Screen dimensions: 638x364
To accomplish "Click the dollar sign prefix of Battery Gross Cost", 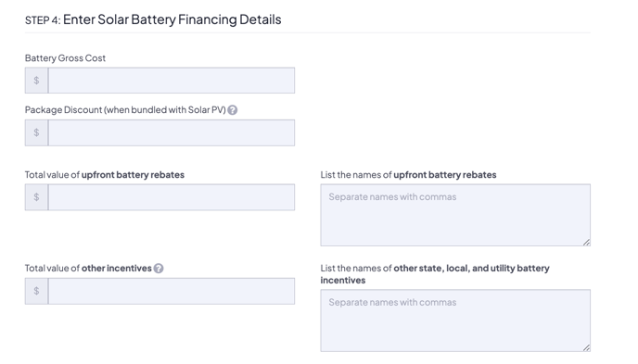I will [36, 81].
